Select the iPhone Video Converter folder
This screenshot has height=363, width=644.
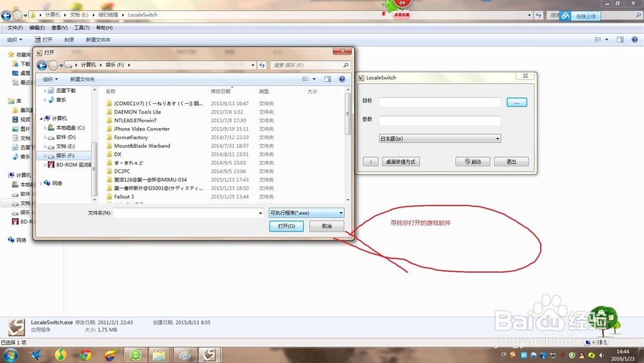142,129
